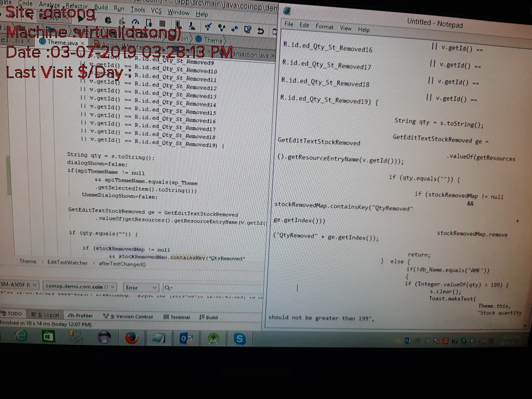
Task: Start debugging with the Debug bug icon
Action: pyautogui.click(x=108, y=21)
